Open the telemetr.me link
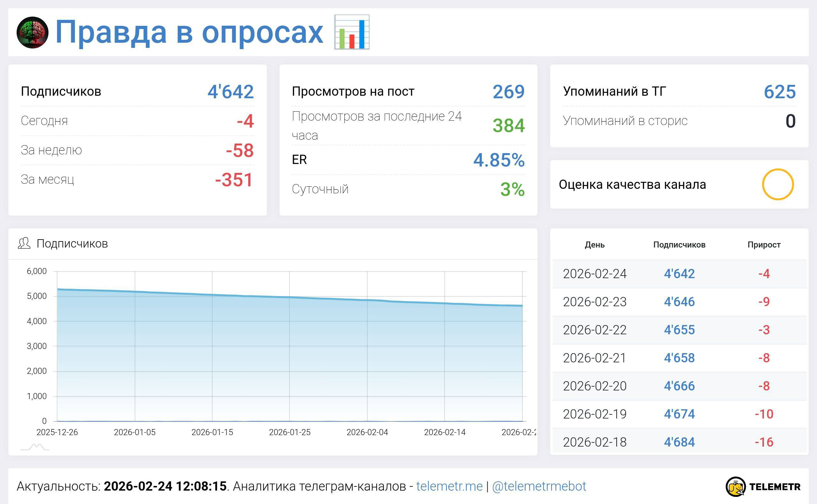The width and height of the screenshot is (817, 504). click(x=449, y=486)
